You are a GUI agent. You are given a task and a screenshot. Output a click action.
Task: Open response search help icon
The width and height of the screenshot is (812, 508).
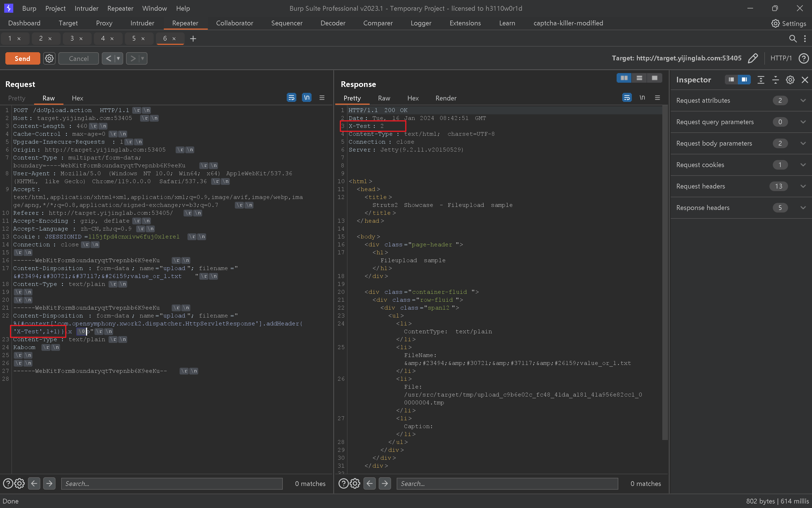click(x=344, y=483)
